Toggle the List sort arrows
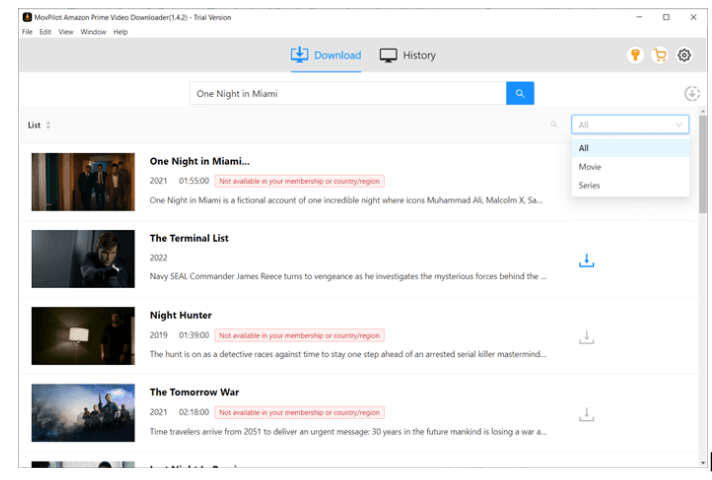This screenshot has height=480, width=712. pos(48,125)
